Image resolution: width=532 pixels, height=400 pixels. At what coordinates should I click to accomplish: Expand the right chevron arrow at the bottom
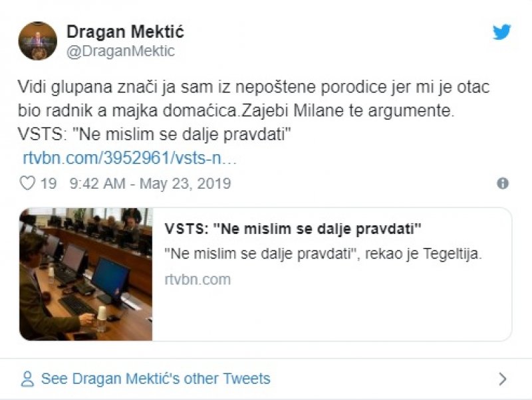click(x=503, y=379)
